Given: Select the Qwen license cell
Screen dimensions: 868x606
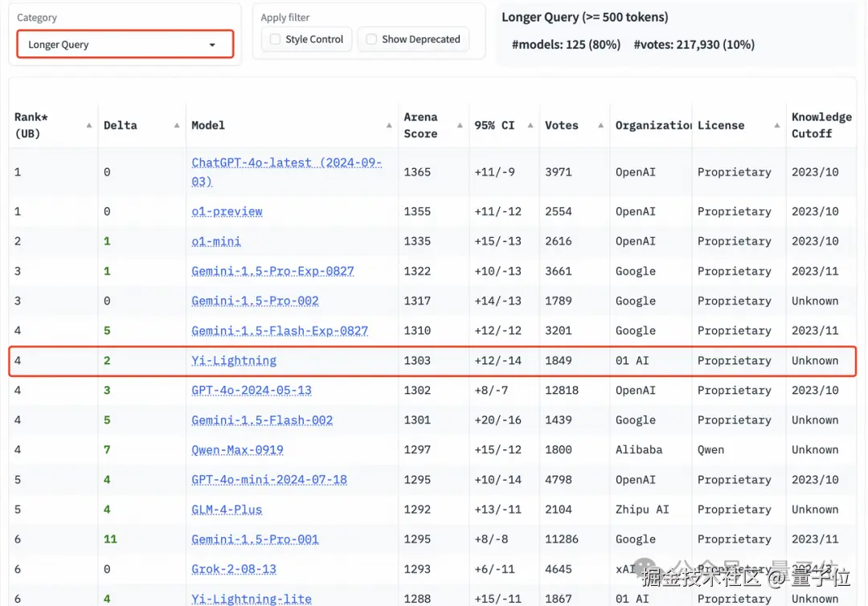Looking at the screenshot, I should click(710, 450).
